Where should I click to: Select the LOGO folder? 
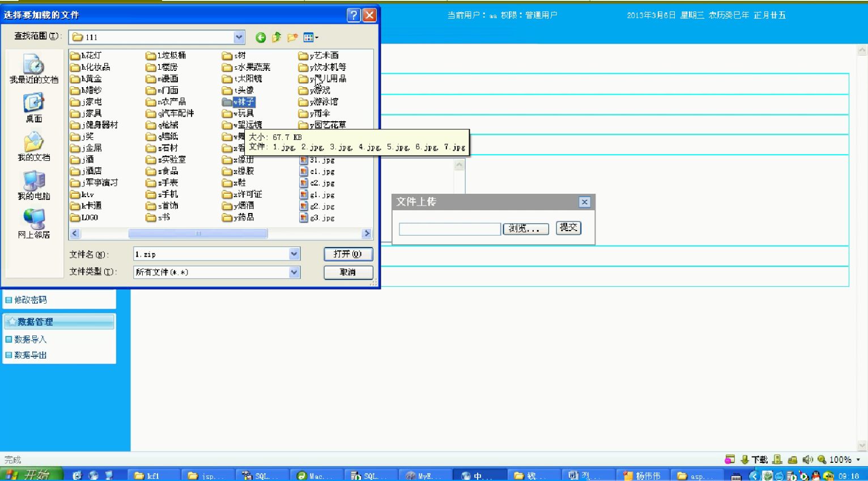[84, 218]
